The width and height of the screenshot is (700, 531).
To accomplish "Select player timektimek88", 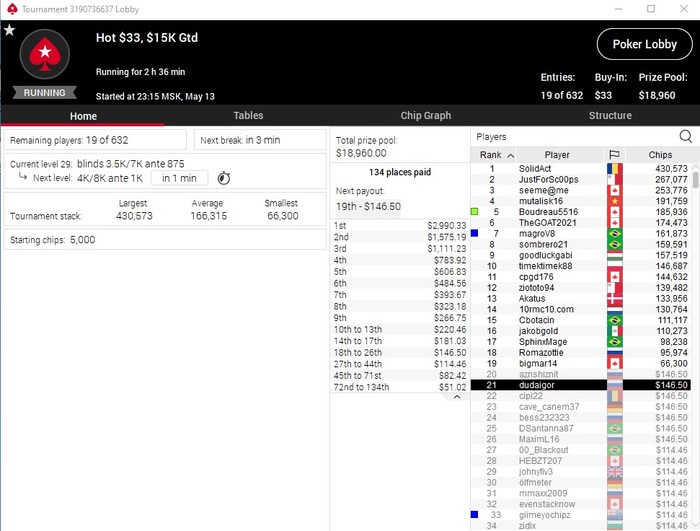I will pyautogui.click(x=580, y=266).
